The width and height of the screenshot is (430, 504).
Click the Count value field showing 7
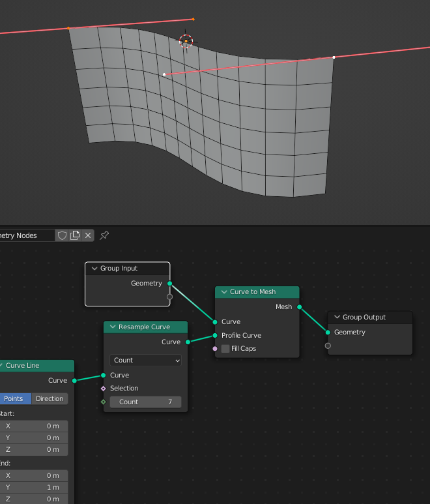click(145, 402)
